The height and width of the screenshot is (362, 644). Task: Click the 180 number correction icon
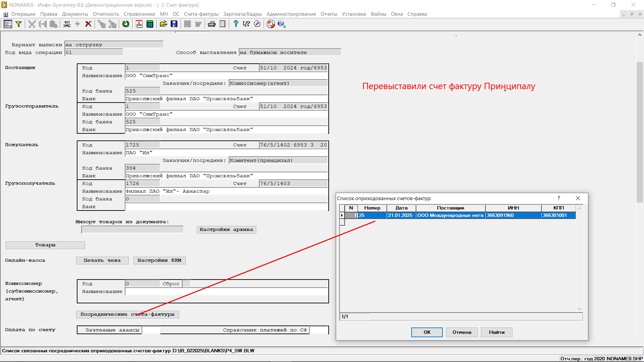point(67,24)
